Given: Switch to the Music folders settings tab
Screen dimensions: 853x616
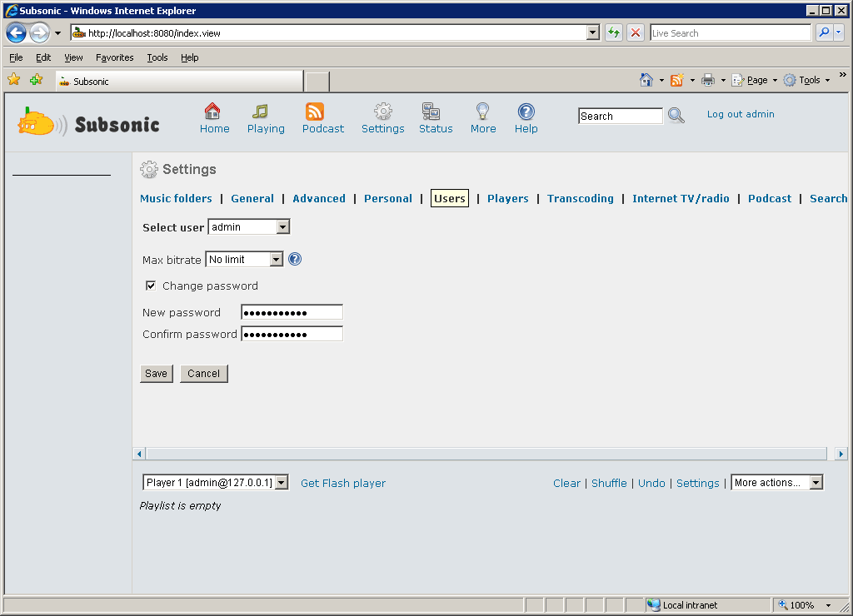Looking at the screenshot, I should (x=176, y=198).
